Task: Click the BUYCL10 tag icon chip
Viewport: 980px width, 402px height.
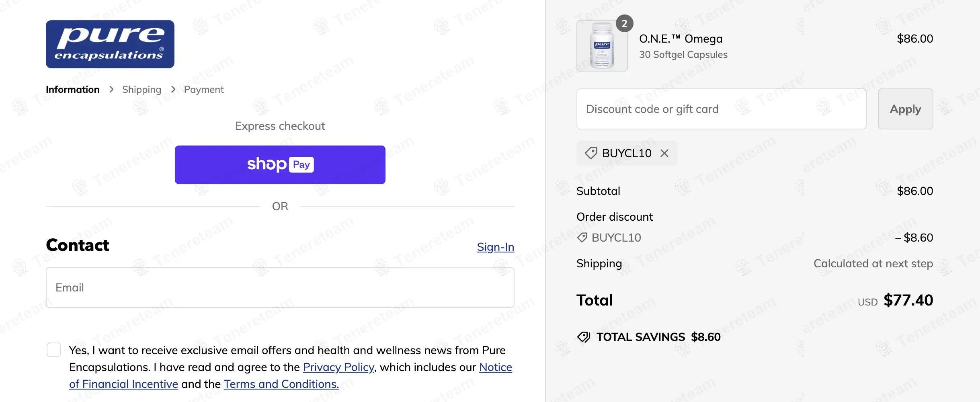Action: click(x=591, y=153)
